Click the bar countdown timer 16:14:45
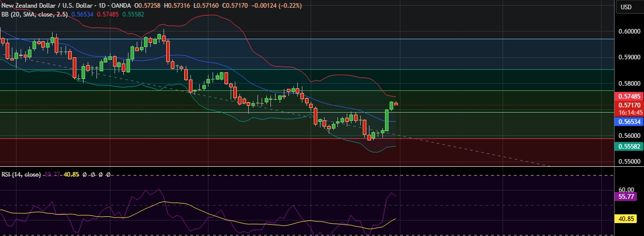Viewport: 644px width, 236px height. pyautogui.click(x=629, y=112)
